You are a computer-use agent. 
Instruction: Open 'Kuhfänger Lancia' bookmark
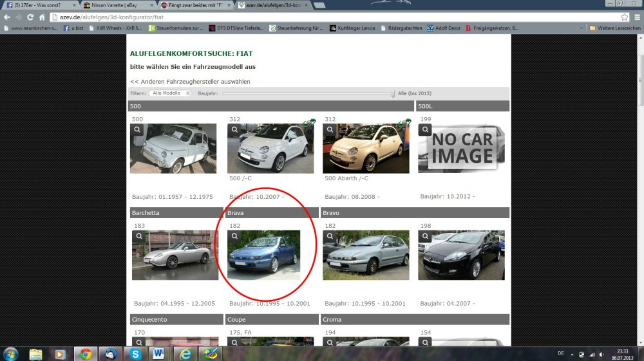point(353,28)
